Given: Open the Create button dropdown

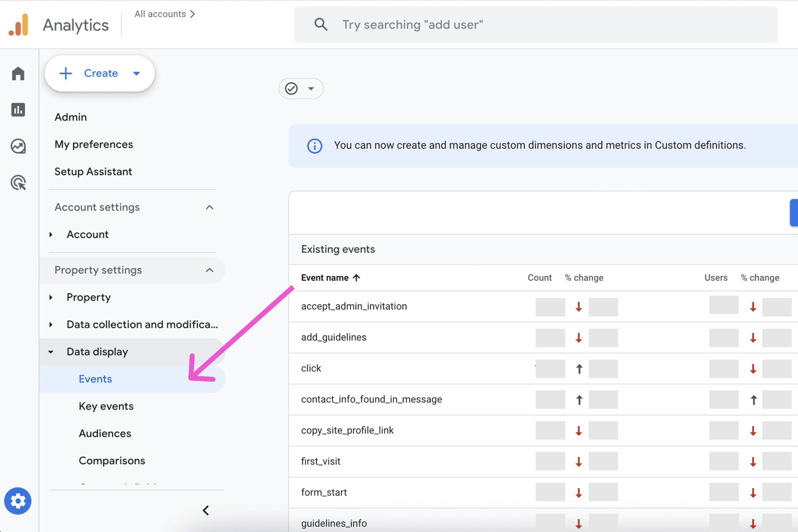Looking at the screenshot, I should point(136,73).
